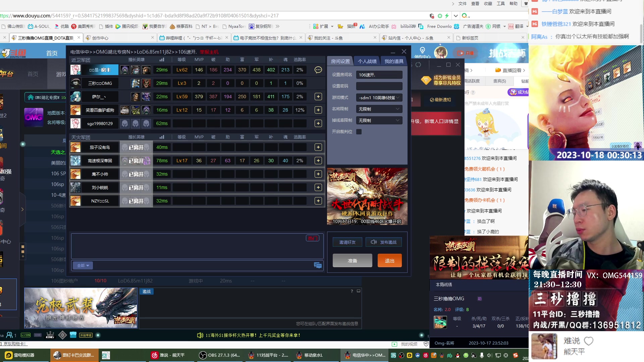
Task: Open 11对战平台 from the taskbar
Action: click(x=268, y=355)
